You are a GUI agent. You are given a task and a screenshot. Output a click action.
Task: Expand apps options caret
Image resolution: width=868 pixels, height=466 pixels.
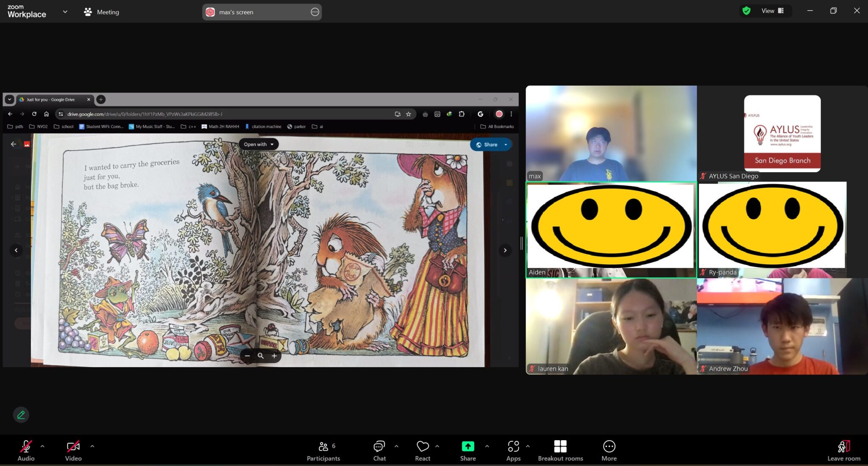coord(528,446)
